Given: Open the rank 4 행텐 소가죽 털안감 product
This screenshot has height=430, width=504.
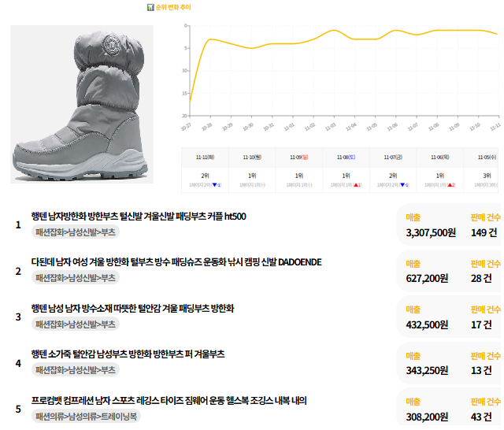Looking at the screenshot, I should [x=128, y=354].
